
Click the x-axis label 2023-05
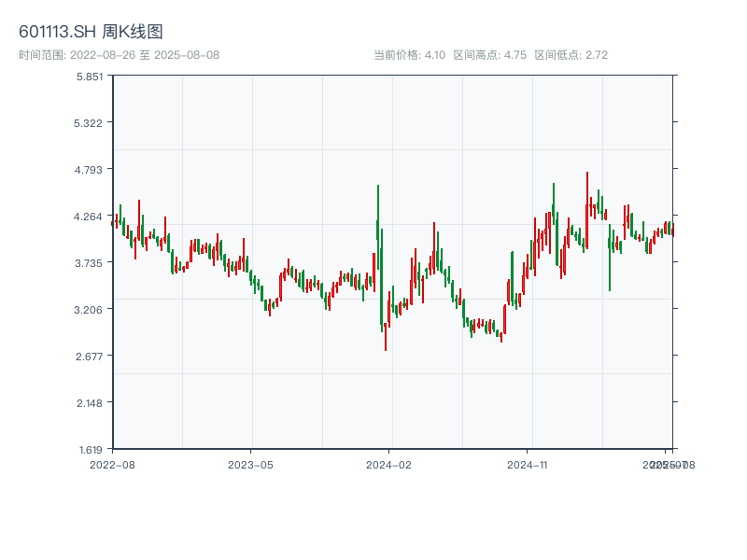click(250, 465)
